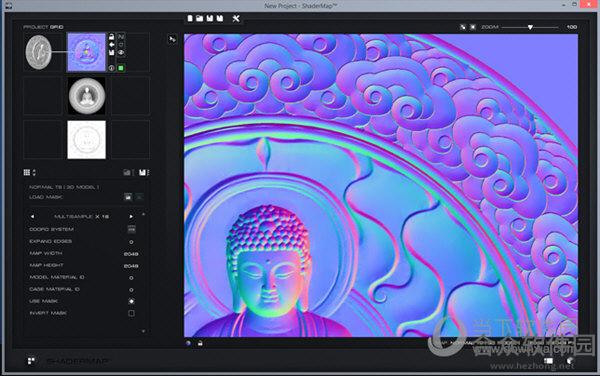Open the project grid layout icon
The height and width of the screenshot is (376, 600).
click(27, 173)
